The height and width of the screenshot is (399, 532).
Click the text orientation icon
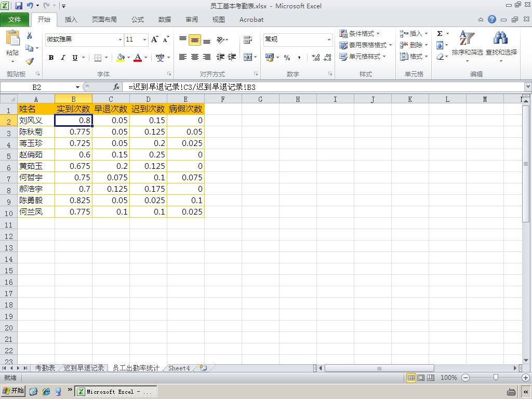tap(221, 39)
